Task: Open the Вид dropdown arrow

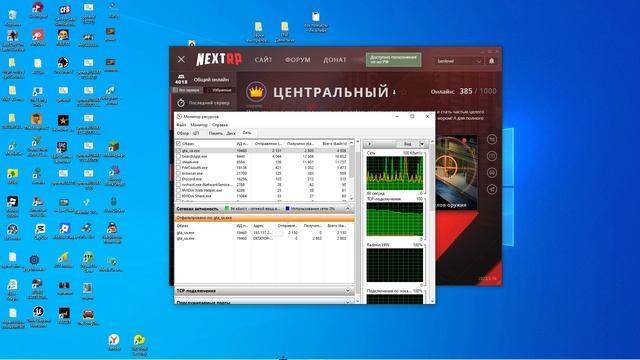Action: (422, 144)
